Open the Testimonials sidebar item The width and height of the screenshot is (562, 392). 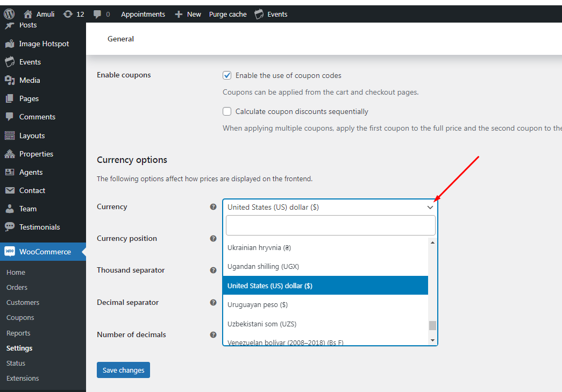(x=39, y=227)
